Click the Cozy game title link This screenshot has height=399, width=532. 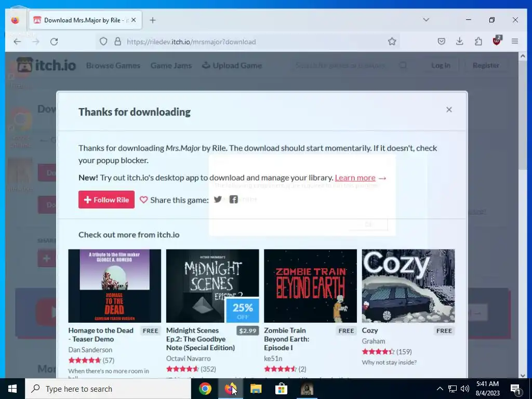click(370, 330)
